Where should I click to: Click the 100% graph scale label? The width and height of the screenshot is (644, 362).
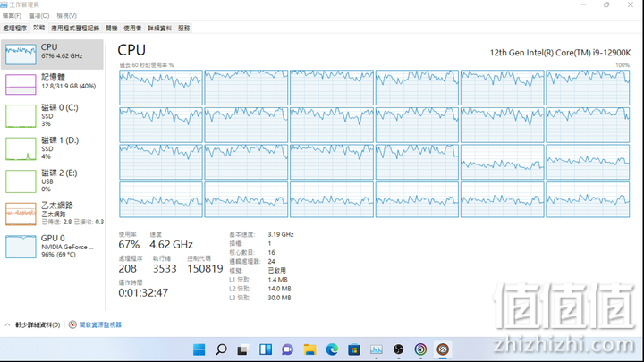point(623,65)
